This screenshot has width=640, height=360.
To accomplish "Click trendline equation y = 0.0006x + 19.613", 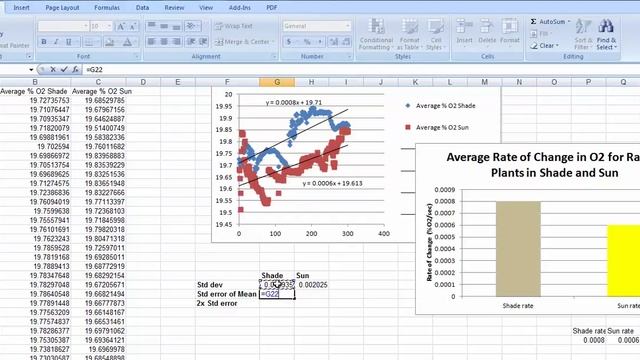I will [332, 183].
